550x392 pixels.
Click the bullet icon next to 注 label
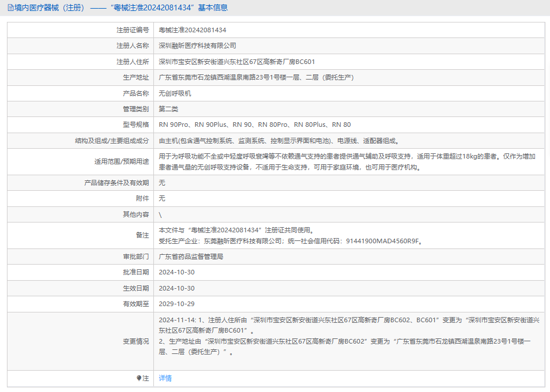[139, 378]
